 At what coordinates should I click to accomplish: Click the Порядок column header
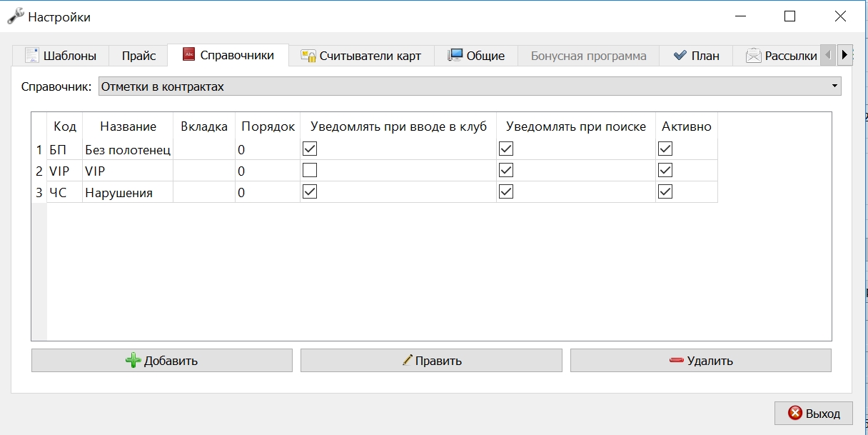(268, 126)
